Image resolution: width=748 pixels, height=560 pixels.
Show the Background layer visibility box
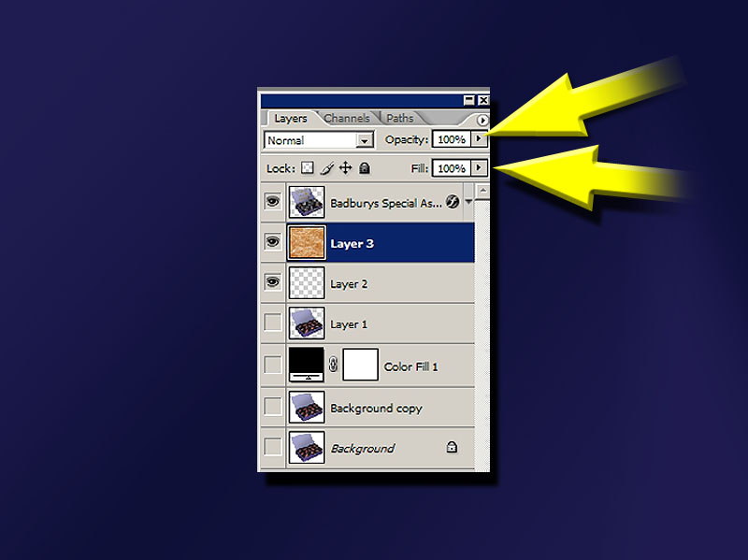(x=272, y=447)
